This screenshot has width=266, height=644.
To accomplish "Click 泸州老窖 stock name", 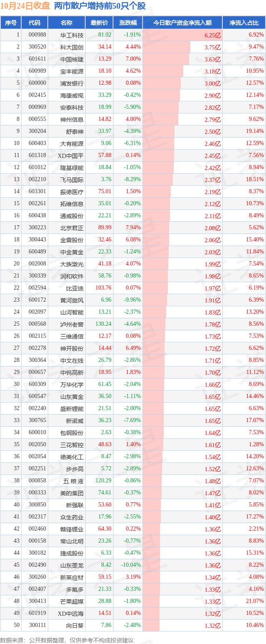I will 72,324.
